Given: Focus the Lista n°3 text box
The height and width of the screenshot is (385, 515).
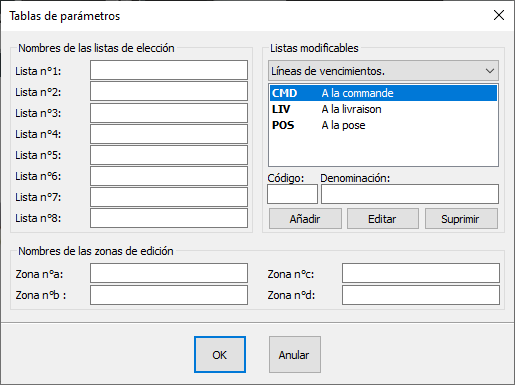Looking at the screenshot, I should click(x=169, y=113).
